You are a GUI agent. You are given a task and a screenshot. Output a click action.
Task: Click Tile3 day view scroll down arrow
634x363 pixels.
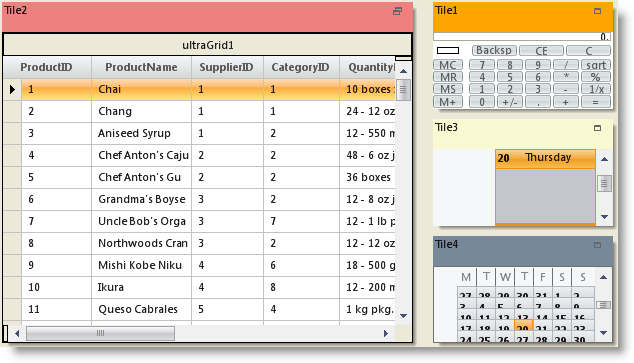pyautogui.click(x=604, y=217)
